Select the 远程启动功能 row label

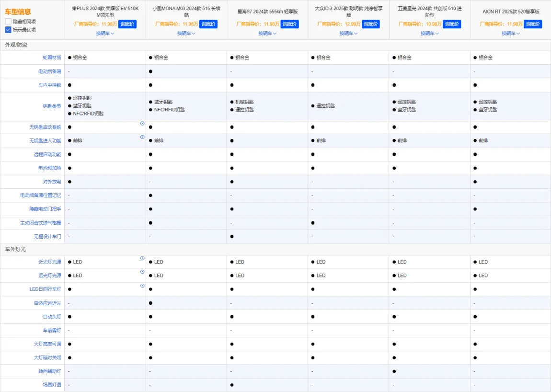pyautogui.click(x=47, y=154)
